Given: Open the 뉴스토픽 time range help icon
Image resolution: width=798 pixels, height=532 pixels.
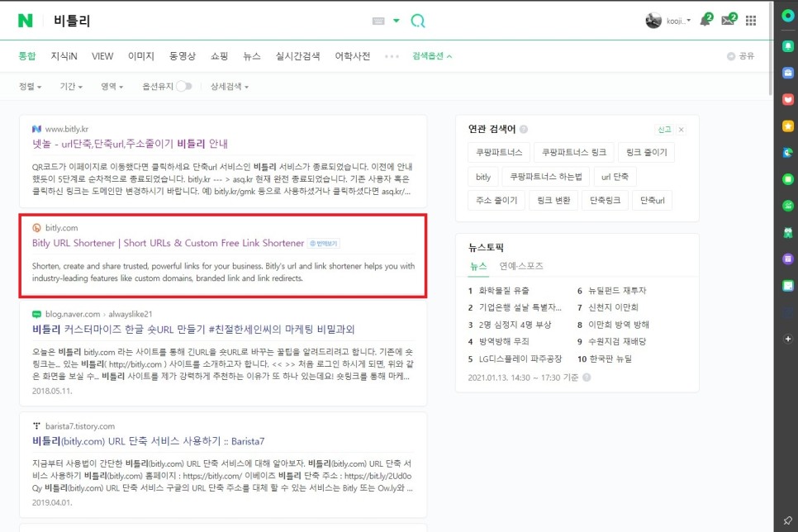Looking at the screenshot, I should click(587, 378).
